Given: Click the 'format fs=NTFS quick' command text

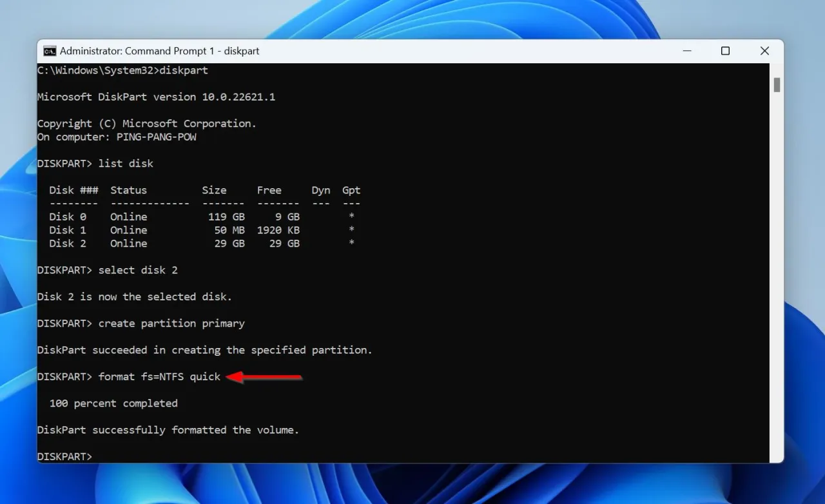Looking at the screenshot, I should tap(159, 376).
